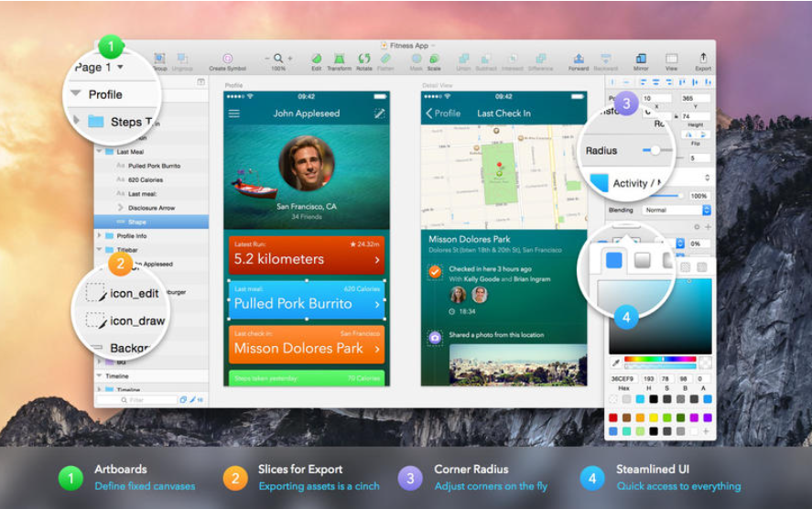Collapse the Last Meal layer group
This screenshot has width=812, height=509.
99,151
